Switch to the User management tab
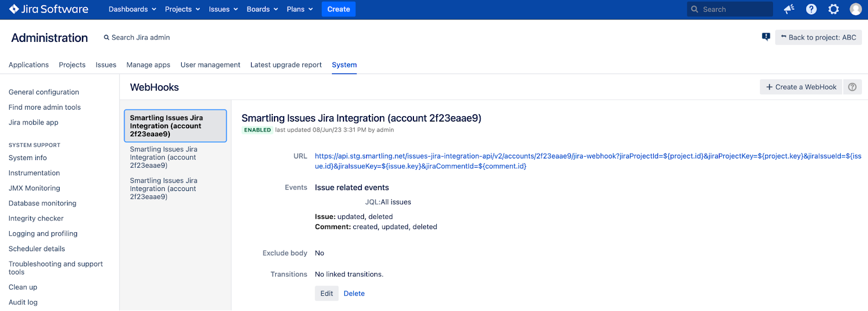This screenshot has height=311, width=868. [x=210, y=65]
